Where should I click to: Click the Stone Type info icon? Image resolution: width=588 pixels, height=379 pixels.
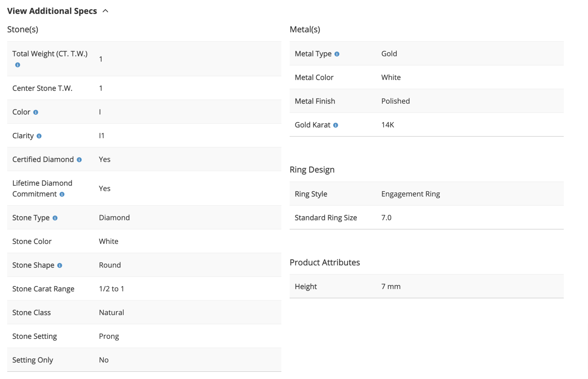[x=55, y=218]
